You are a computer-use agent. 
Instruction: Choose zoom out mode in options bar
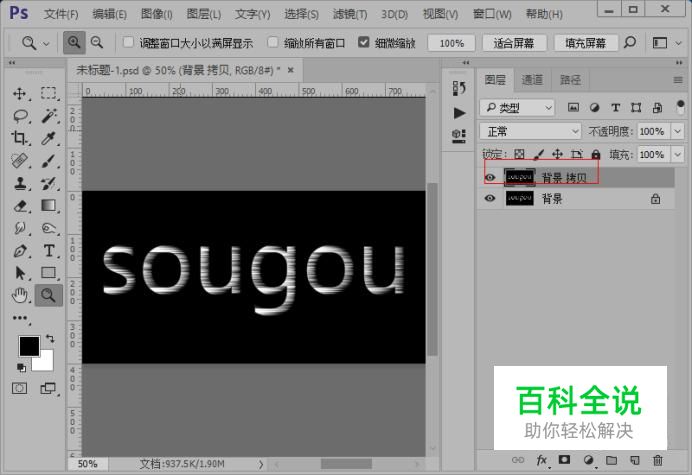coord(97,43)
